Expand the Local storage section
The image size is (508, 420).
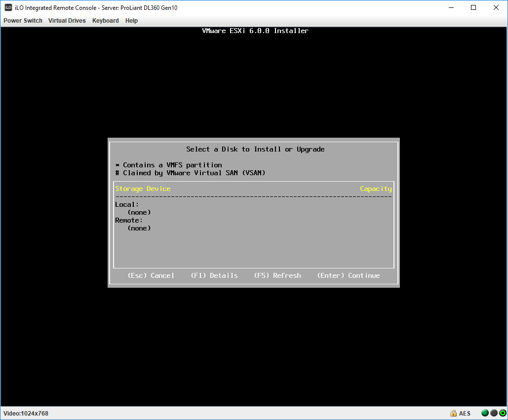(x=126, y=204)
